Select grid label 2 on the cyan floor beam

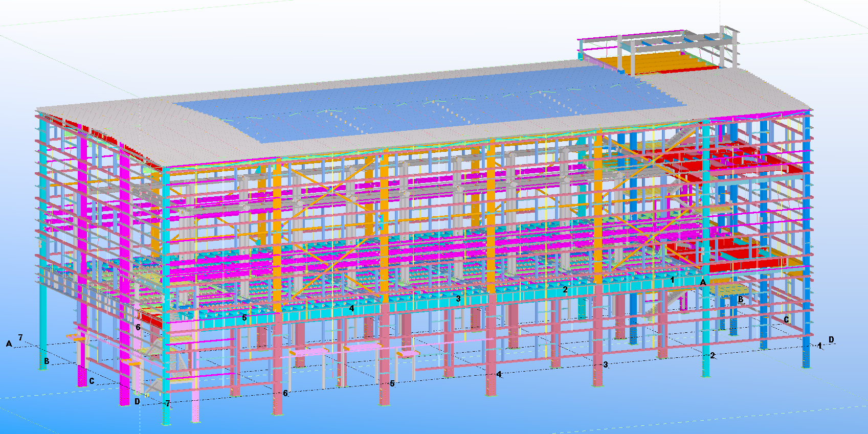(x=565, y=289)
